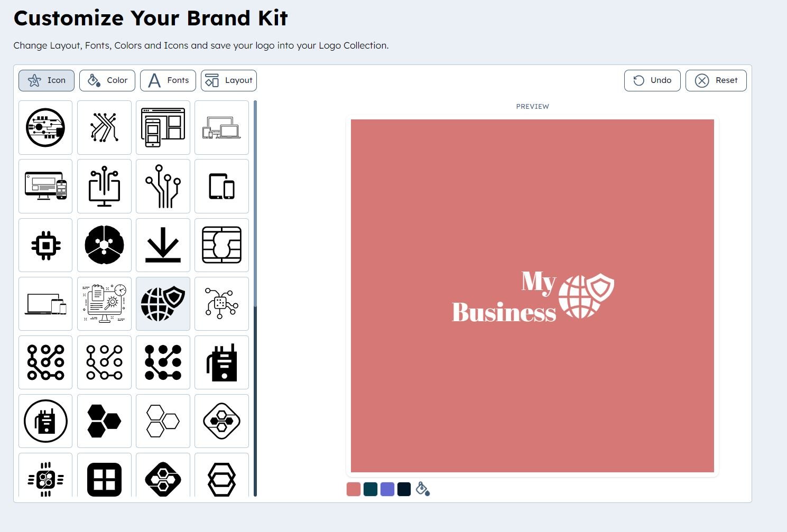
Task: Select the four-squares grid icon
Action: pos(104,475)
